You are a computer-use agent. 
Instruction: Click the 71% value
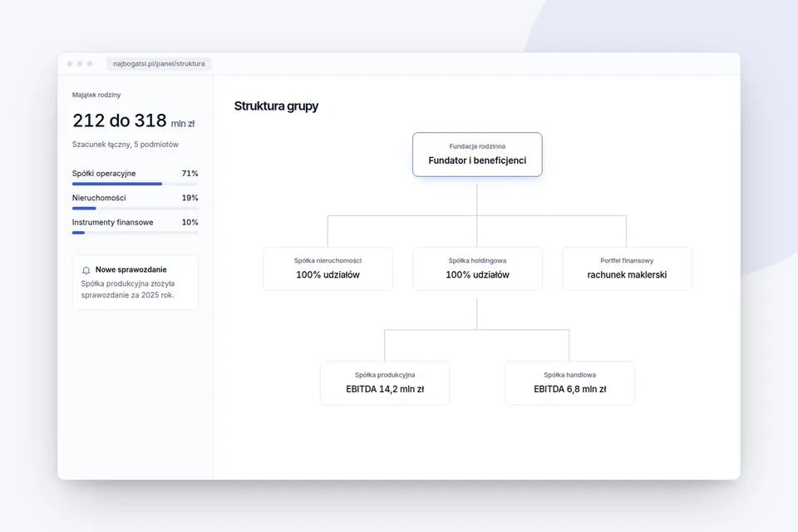tap(190, 174)
